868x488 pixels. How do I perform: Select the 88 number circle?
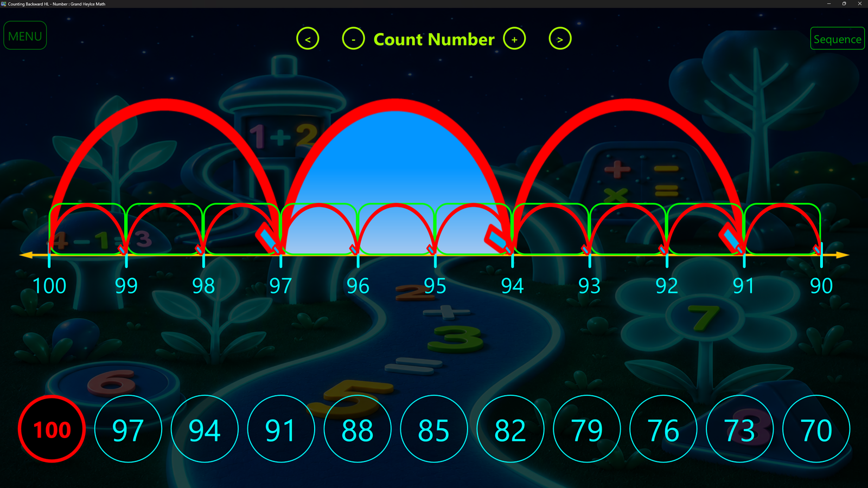point(358,429)
